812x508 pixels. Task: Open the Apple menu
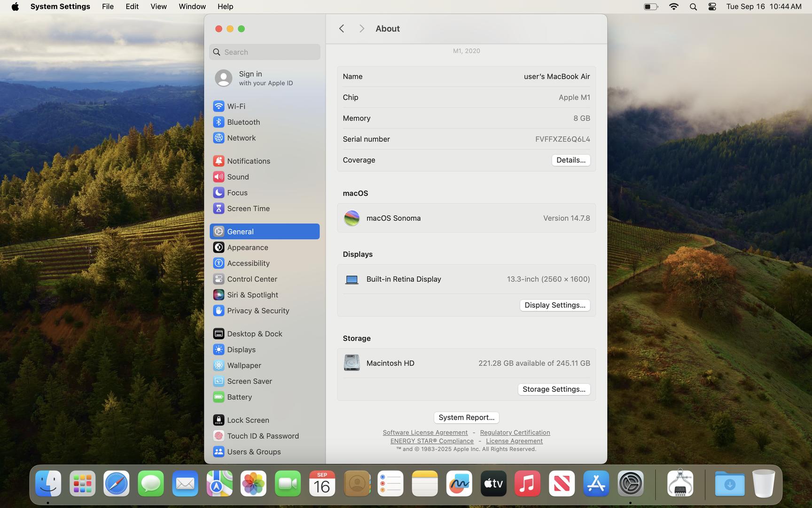tap(15, 7)
